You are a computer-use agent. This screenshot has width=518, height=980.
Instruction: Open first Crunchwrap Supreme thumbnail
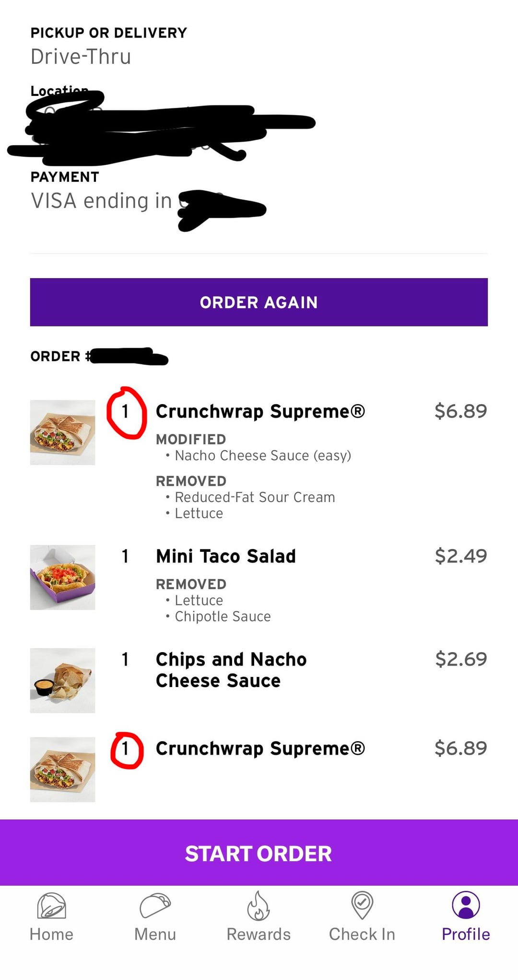[x=62, y=432]
